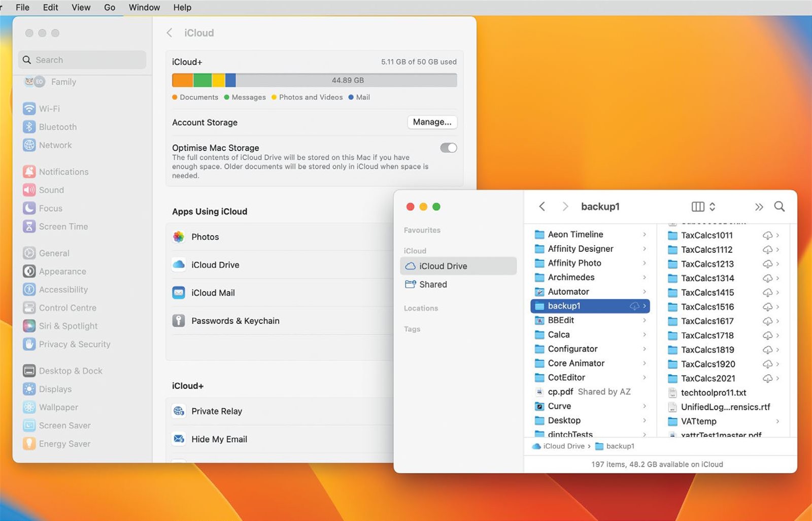Open Focus moon icon
The image size is (812, 521).
[x=29, y=208]
